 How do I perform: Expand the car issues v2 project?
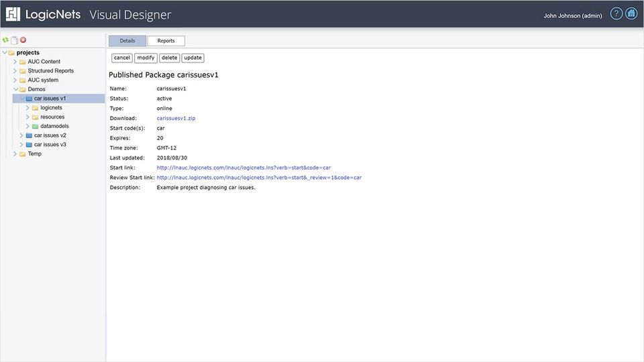tap(21, 135)
